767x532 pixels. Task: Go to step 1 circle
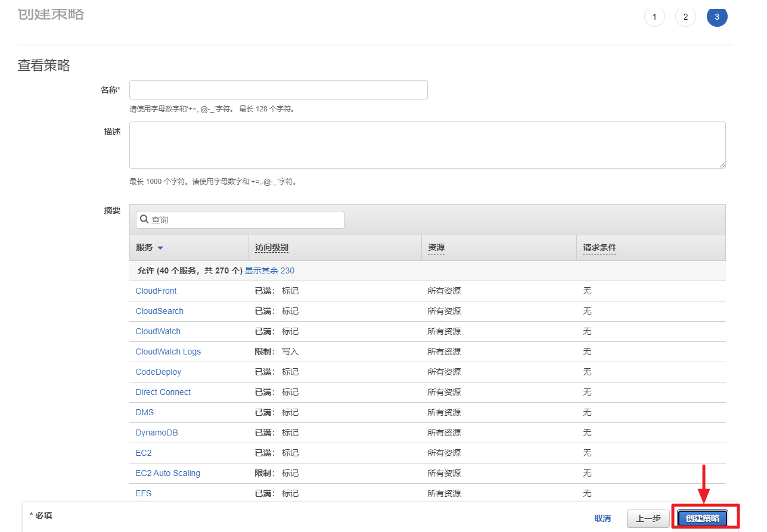[x=654, y=17]
